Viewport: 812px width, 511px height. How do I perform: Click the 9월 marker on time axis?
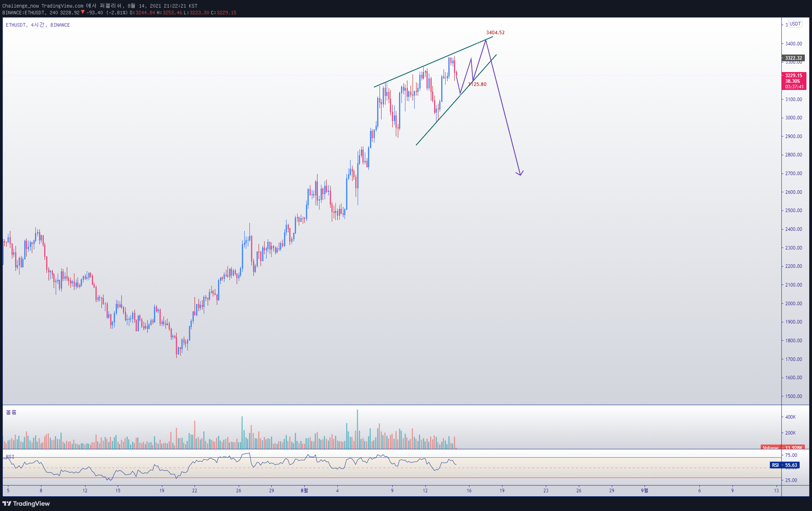point(644,490)
